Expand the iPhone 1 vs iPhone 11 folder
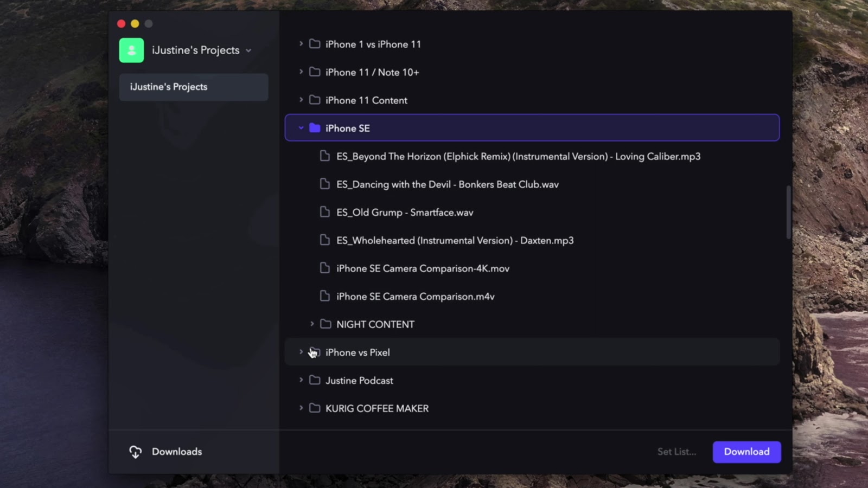Screen dimensions: 868x488 301,43
